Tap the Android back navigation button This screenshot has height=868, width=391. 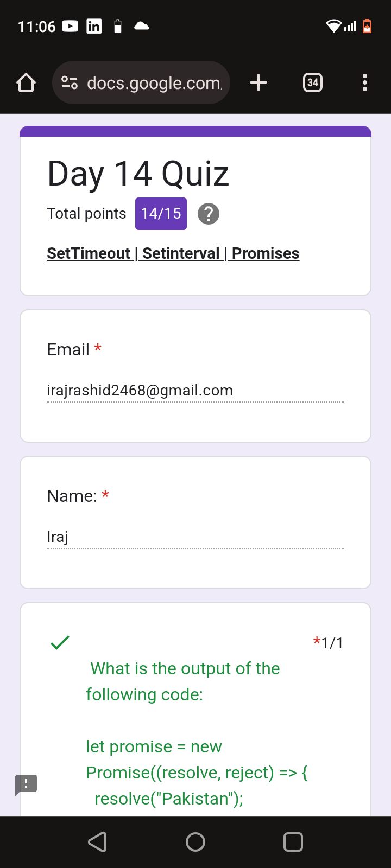[x=97, y=842]
